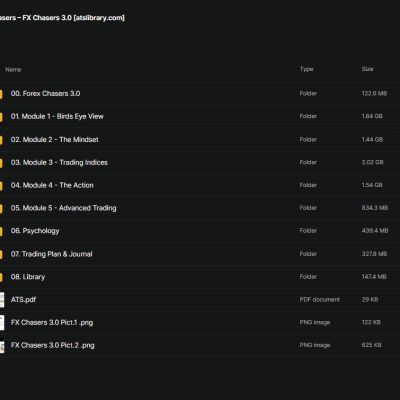The height and width of the screenshot is (400, 400).
Task: Click the ATS.pdf document thumbnail icon
Action: pyautogui.click(x=2, y=300)
